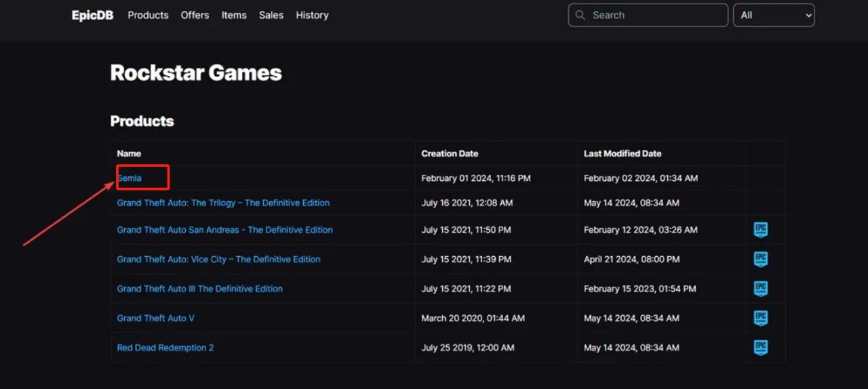The image size is (868, 389).
Task: Open Grand Theft Auto San Andreas Definitive Edition link
Action: pyautogui.click(x=224, y=230)
